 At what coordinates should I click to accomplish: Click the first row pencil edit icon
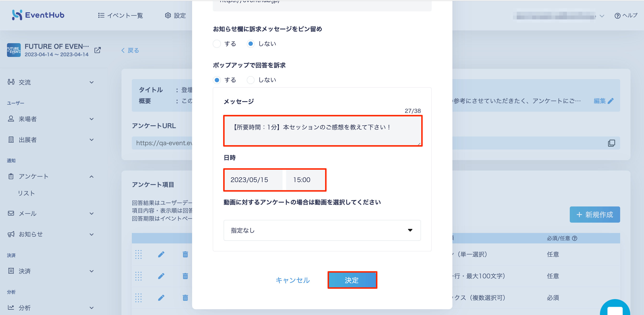coord(161,254)
